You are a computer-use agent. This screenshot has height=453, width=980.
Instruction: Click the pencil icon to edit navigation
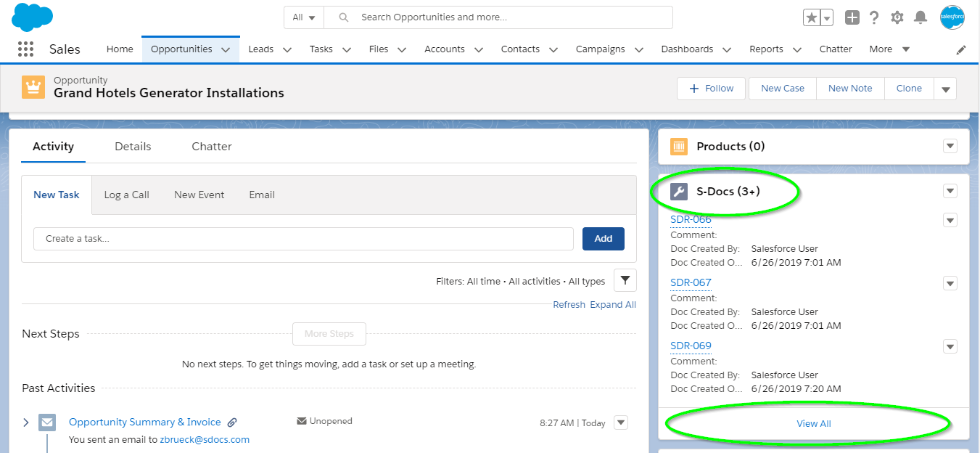[x=961, y=50]
